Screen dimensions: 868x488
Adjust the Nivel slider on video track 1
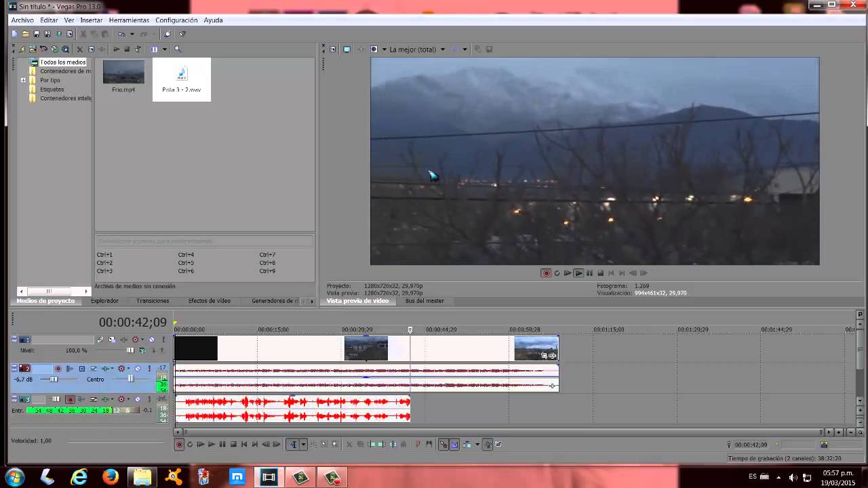[x=130, y=350]
